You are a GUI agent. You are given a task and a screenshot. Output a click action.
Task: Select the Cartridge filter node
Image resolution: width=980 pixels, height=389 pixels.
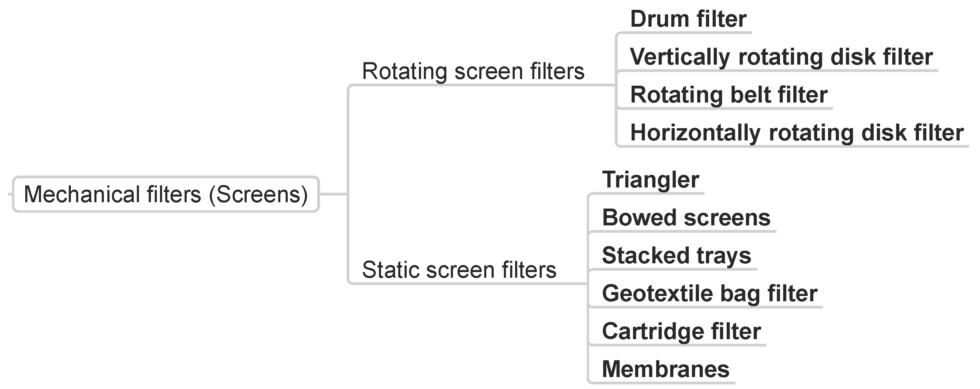[x=681, y=331]
